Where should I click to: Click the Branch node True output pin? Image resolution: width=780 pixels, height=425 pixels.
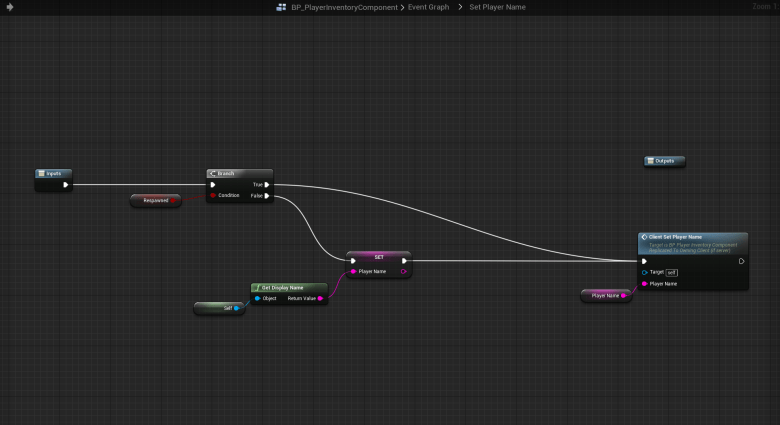pyautogui.click(x=267, y=184)
